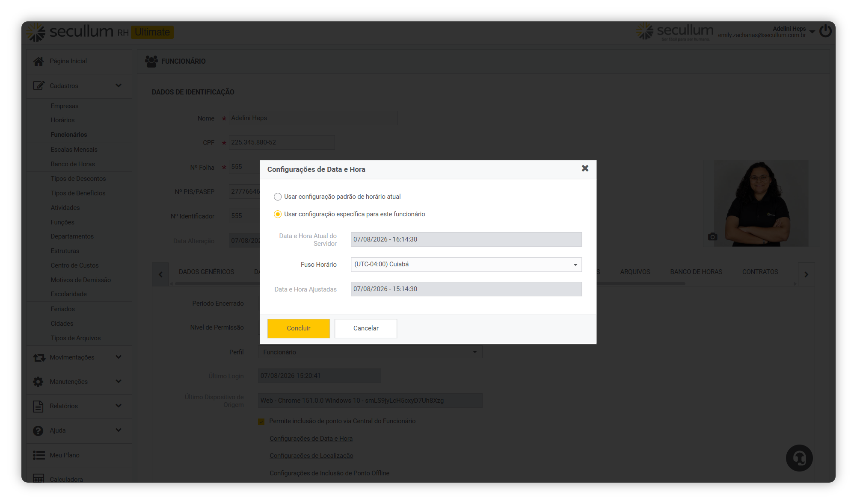Switch to the Contratos tab
Viewport: 857px width, 504px height.
click(x=760, y=272)
